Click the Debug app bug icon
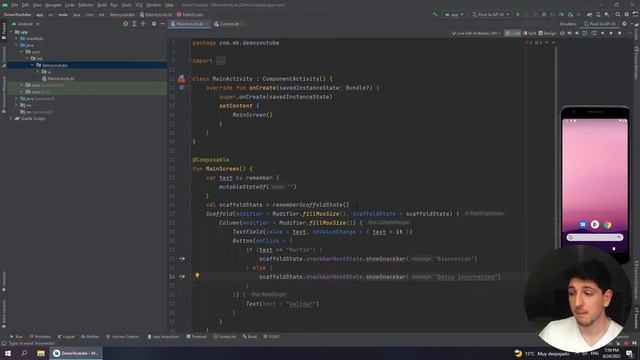 544,14
